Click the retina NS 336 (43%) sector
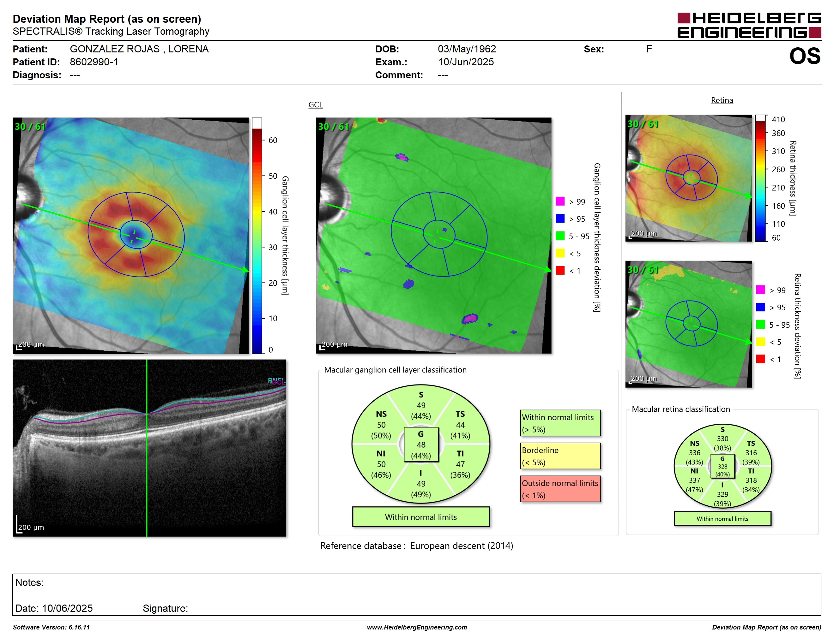The width and height of the screenshot is (834, 644). click(x=695, y=452)
